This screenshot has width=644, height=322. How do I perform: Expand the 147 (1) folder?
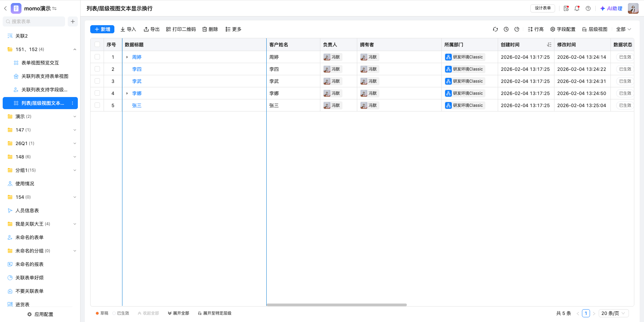[75, 130]
